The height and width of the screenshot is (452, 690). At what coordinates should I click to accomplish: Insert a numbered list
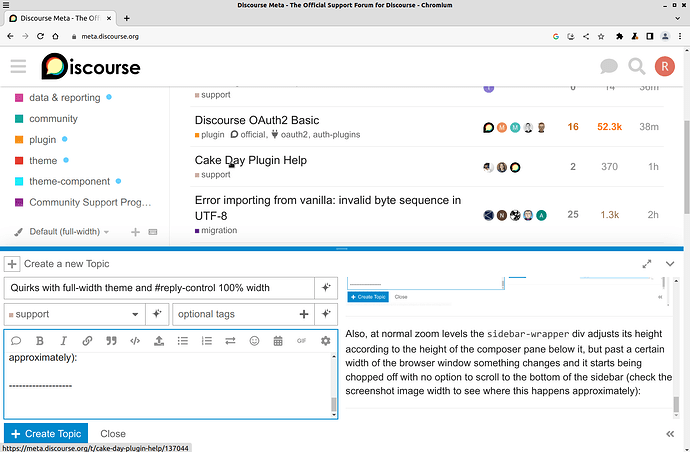206,341
